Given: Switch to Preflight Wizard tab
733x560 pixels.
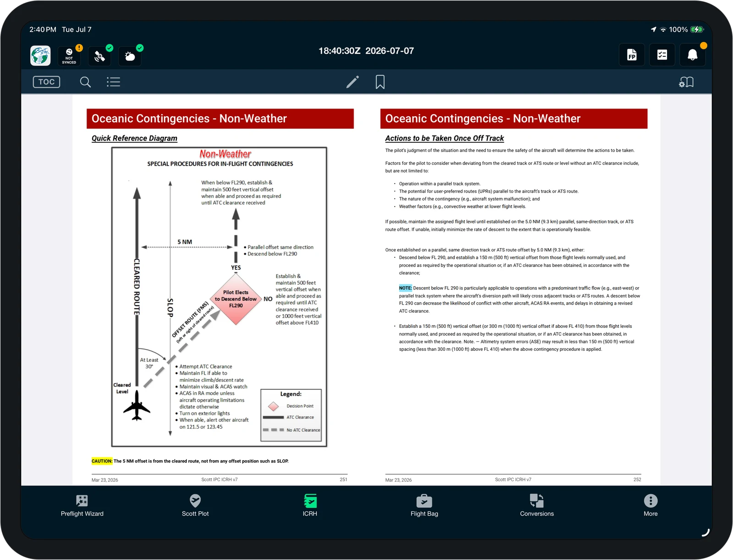Looking at the screenshot, I should 82,506.
